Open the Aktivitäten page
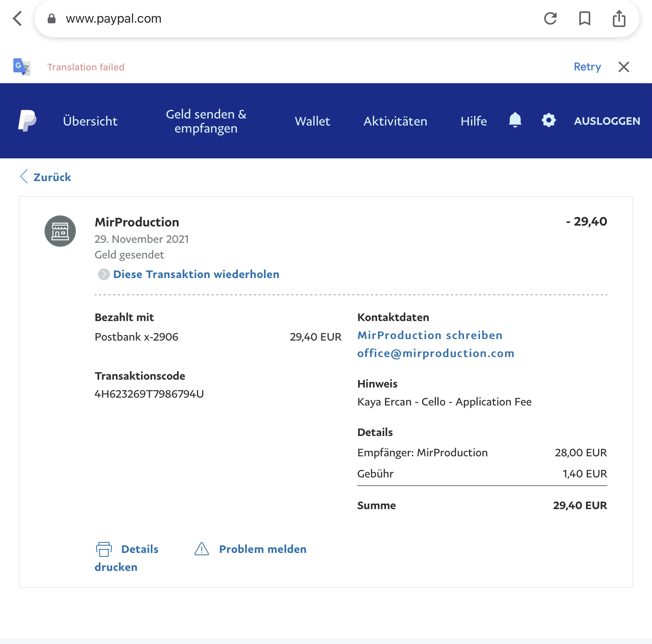Image resolution: width=652 pixels, height=644 pixels. click(395, 121)
